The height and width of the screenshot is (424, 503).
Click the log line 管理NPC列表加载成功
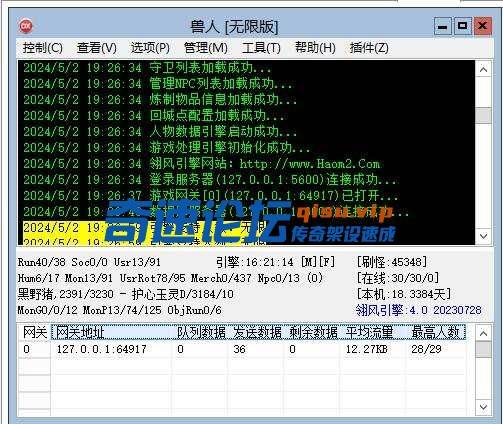click(x=158, y=84)
